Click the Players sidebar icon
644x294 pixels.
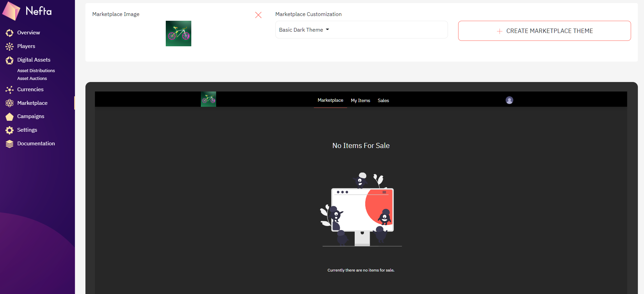pyautogui.click(x=10, y=46)
